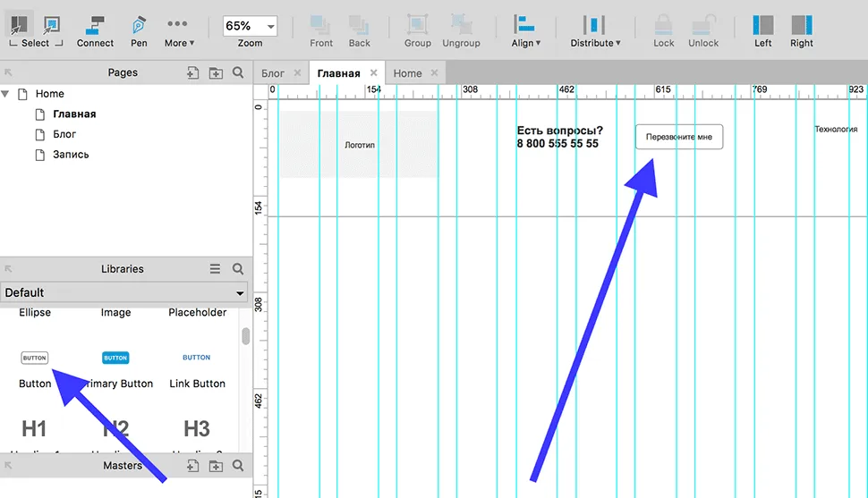Collapse the Home tree node
The image size is (868, 498).
[x=6, y=94]
